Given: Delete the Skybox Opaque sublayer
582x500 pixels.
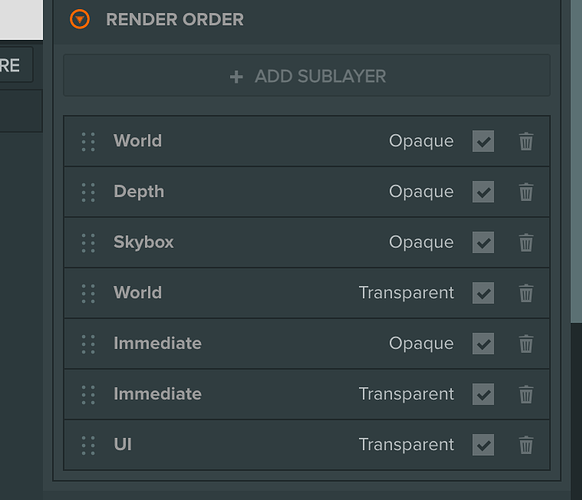Looking at the screenshot, I should [526, 242].
